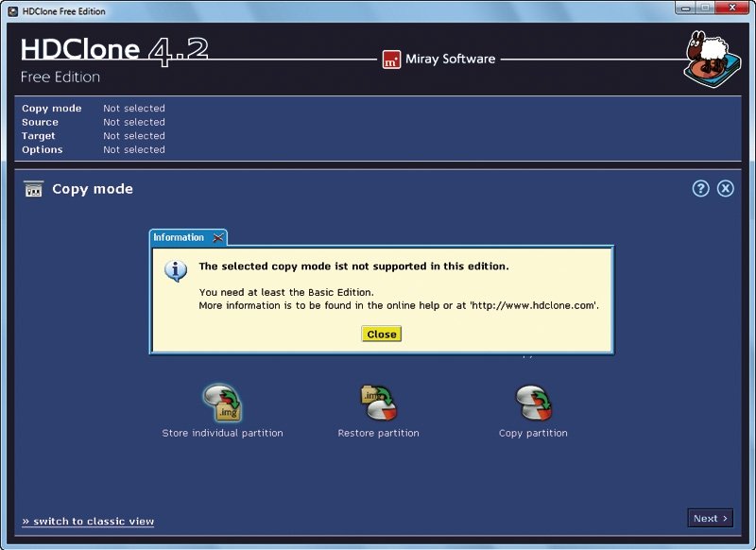Click Not selected value beside Target

tap(134, 136)
